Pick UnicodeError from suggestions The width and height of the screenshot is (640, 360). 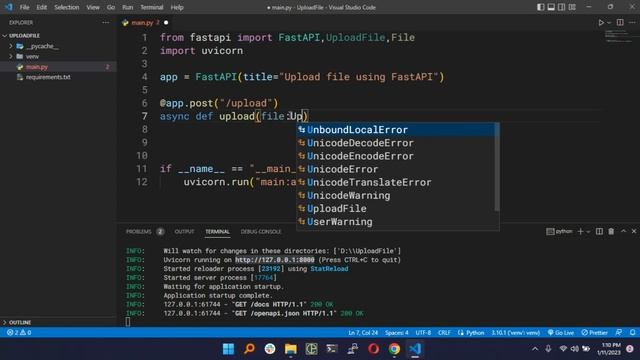click(396, 169)
